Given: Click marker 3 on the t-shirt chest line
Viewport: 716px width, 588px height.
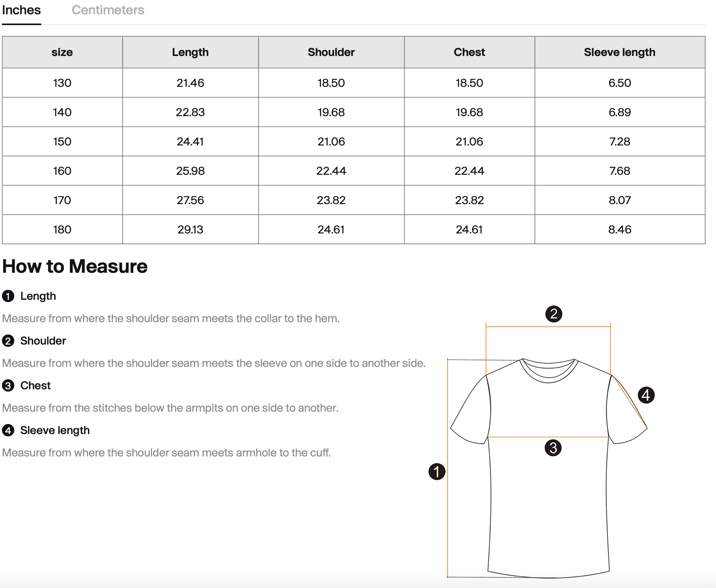Looking at the screenshot, I should coord(553,448).
